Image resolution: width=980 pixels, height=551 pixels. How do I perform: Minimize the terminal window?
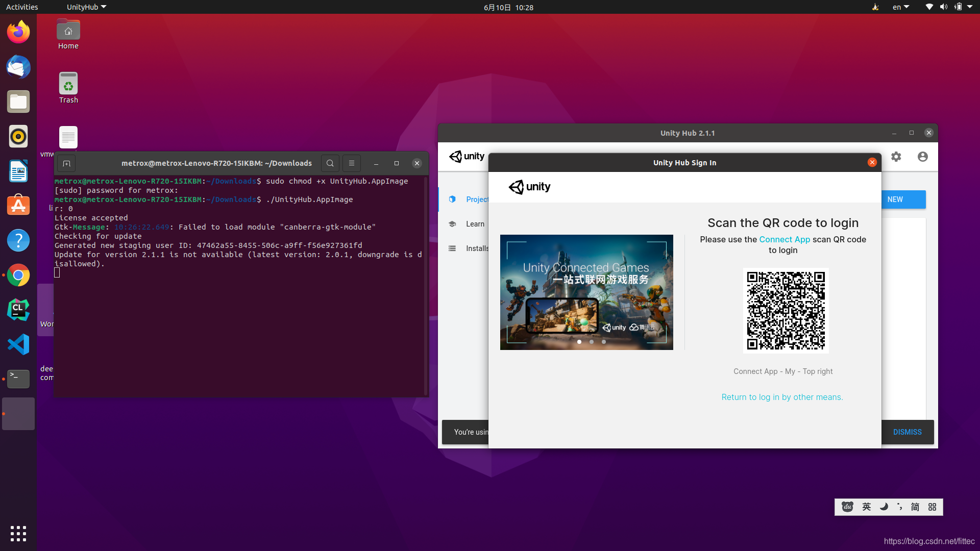[x=376, y=163]
